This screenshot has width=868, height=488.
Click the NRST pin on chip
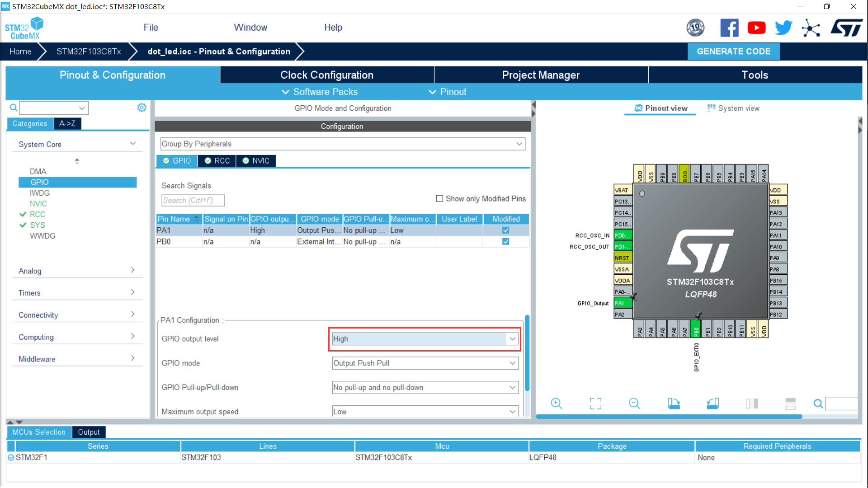(x=623, y=258)
